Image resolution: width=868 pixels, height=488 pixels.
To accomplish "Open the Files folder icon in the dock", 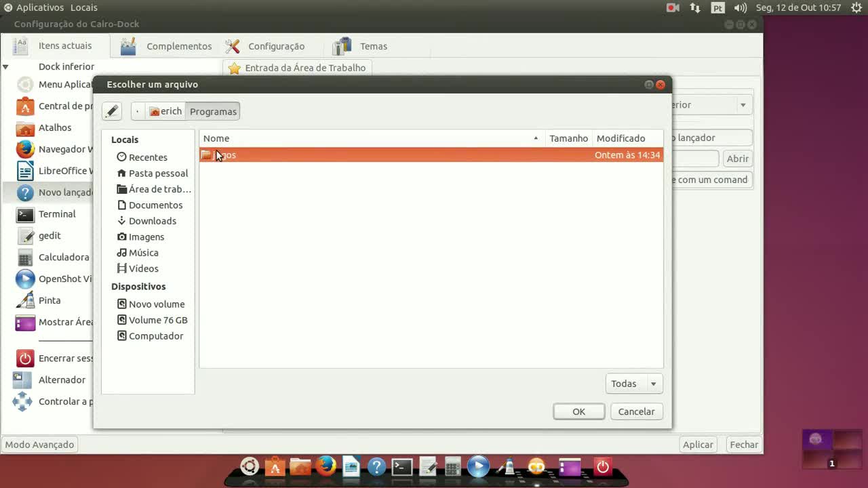I will 300,467.
